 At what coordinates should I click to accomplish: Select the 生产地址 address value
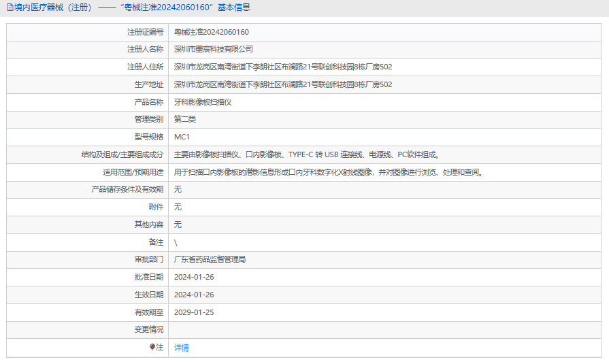(283, 84)
